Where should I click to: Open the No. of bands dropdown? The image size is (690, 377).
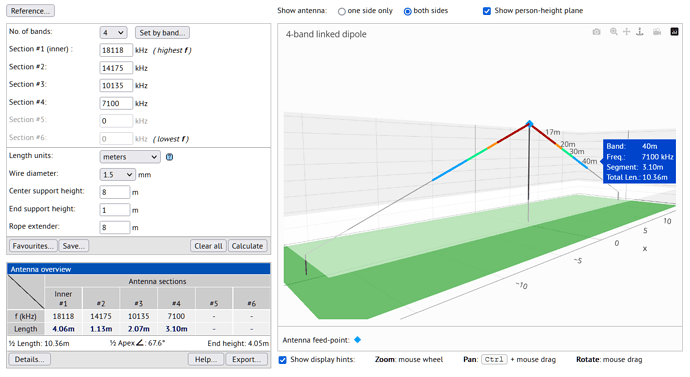tap(113, 33)
